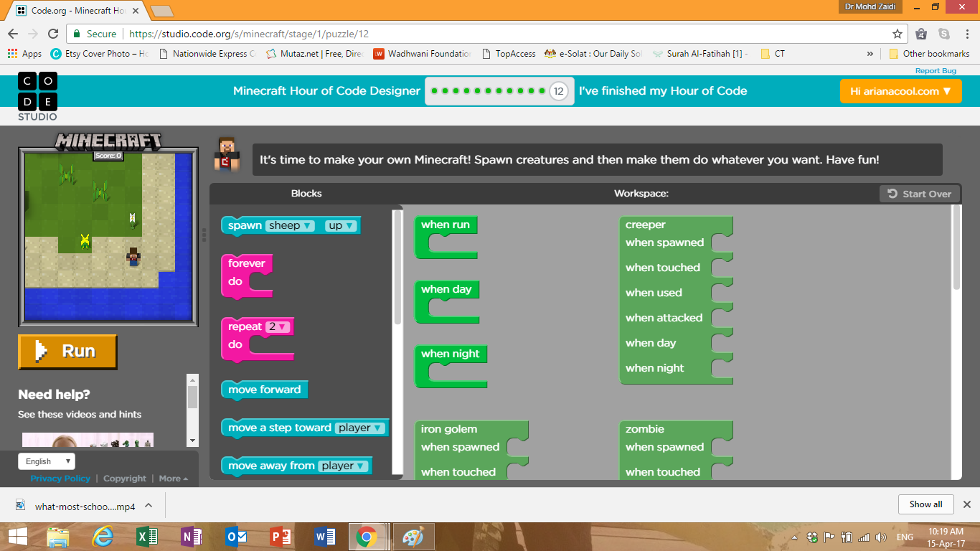Open the mp4 download options arrow
This screenshot has height=551, width=980.
[149, 505]
